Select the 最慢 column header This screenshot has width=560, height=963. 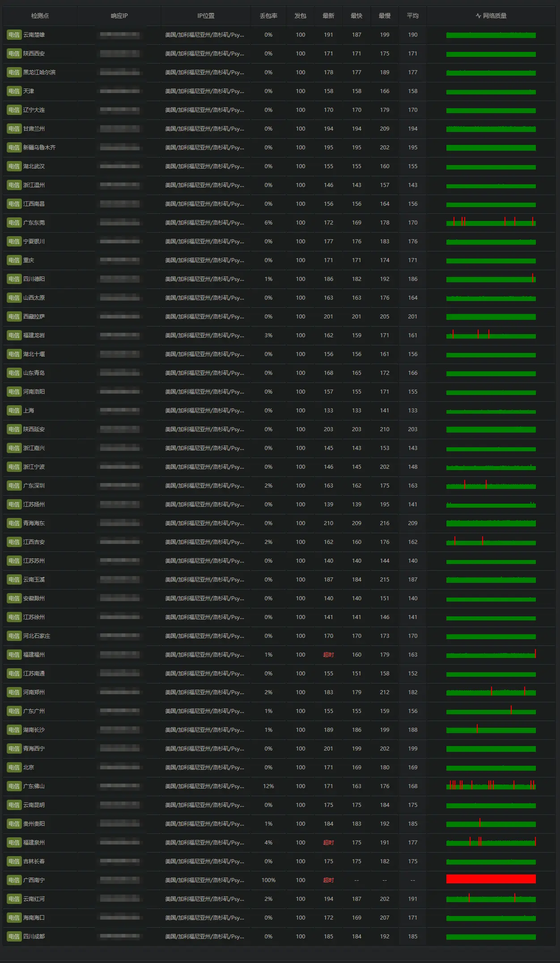click(x=384, y=16)
